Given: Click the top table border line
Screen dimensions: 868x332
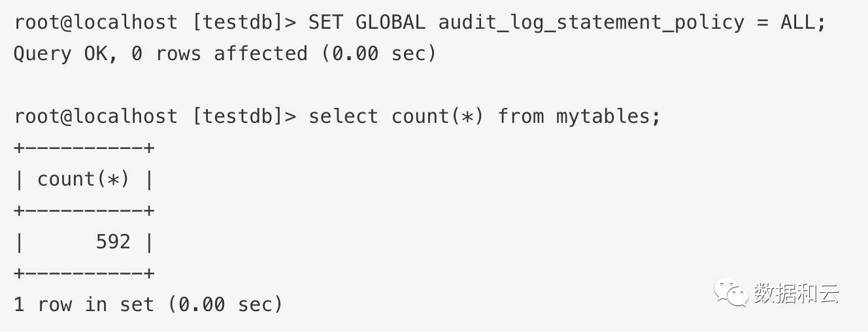Looking at the screenshot, I should coord(84,148).
